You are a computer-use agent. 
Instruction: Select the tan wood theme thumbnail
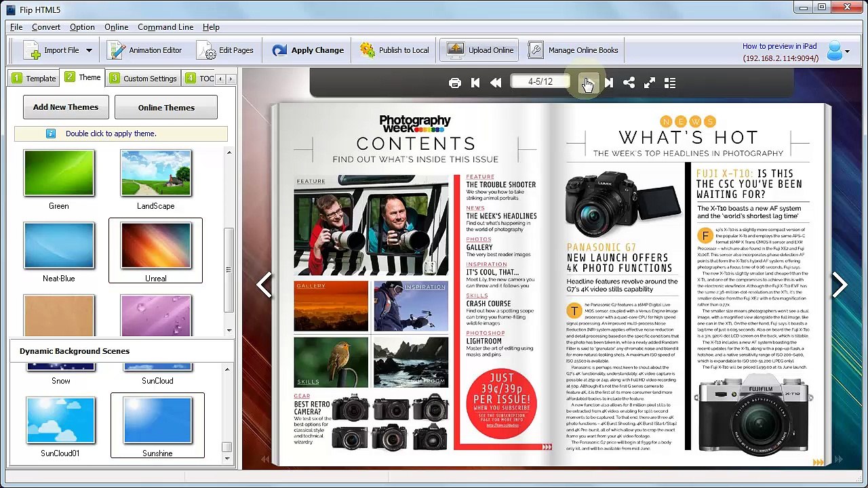point(59,315)
